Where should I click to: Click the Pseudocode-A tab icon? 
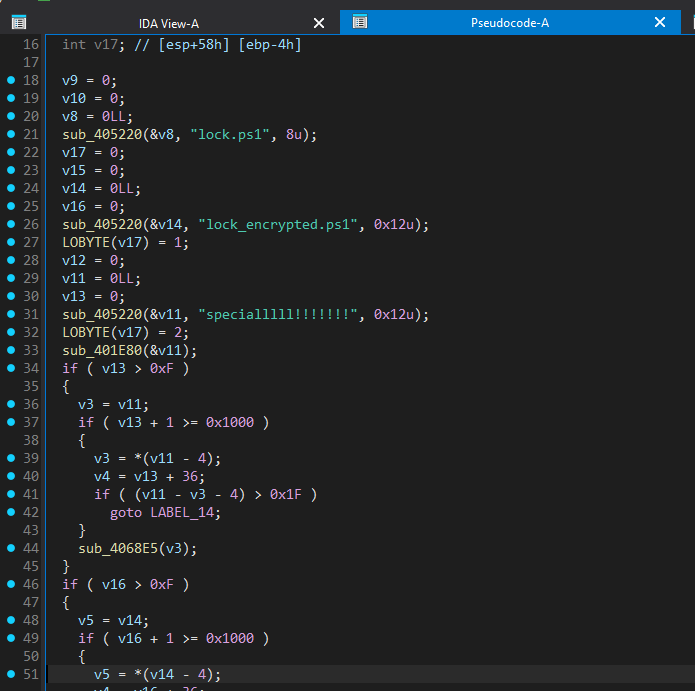(x=359, y=21)
